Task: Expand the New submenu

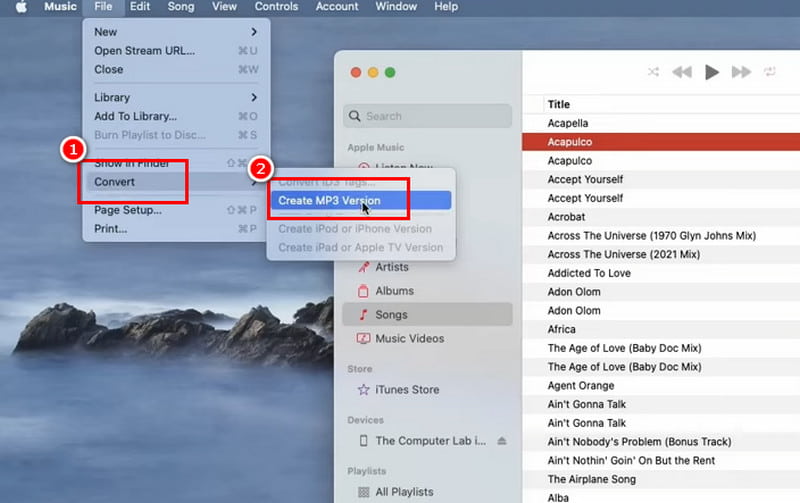Action: pos(176,32)
